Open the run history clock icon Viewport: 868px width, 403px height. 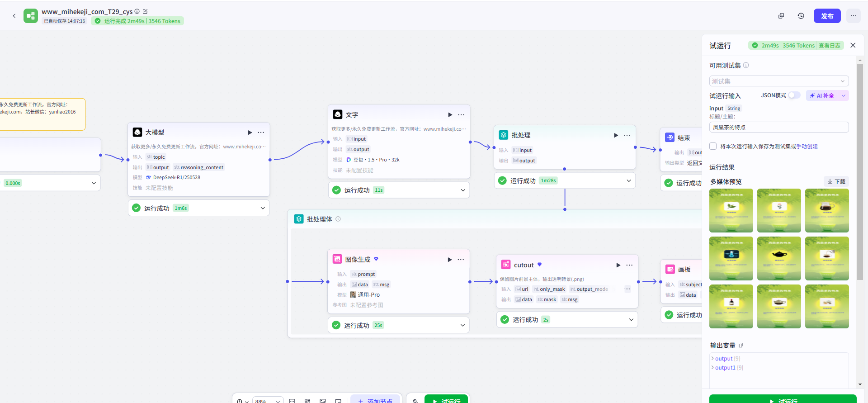pyautogui.click(x=801, y=16)
